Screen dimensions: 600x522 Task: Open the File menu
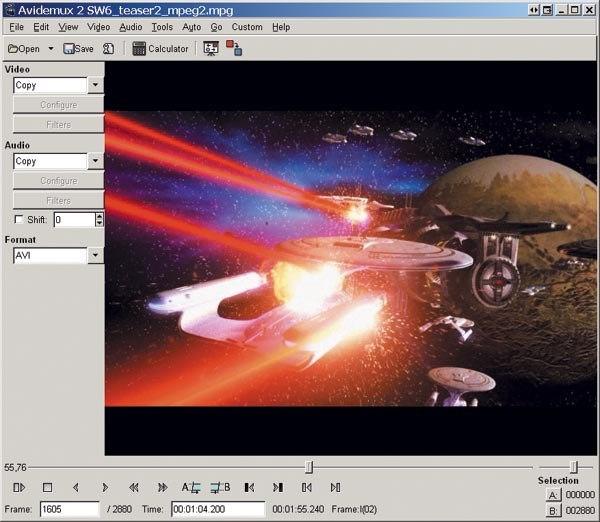tap(16, 27)
